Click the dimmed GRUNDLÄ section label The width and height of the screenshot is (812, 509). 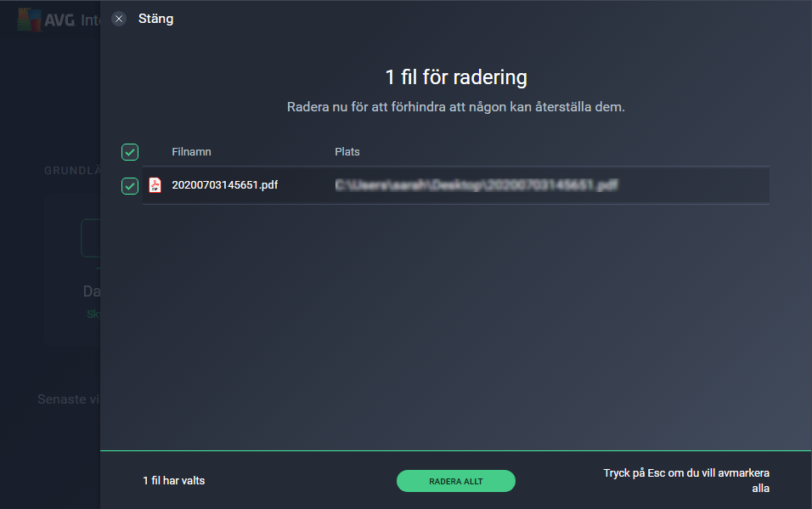72,171
